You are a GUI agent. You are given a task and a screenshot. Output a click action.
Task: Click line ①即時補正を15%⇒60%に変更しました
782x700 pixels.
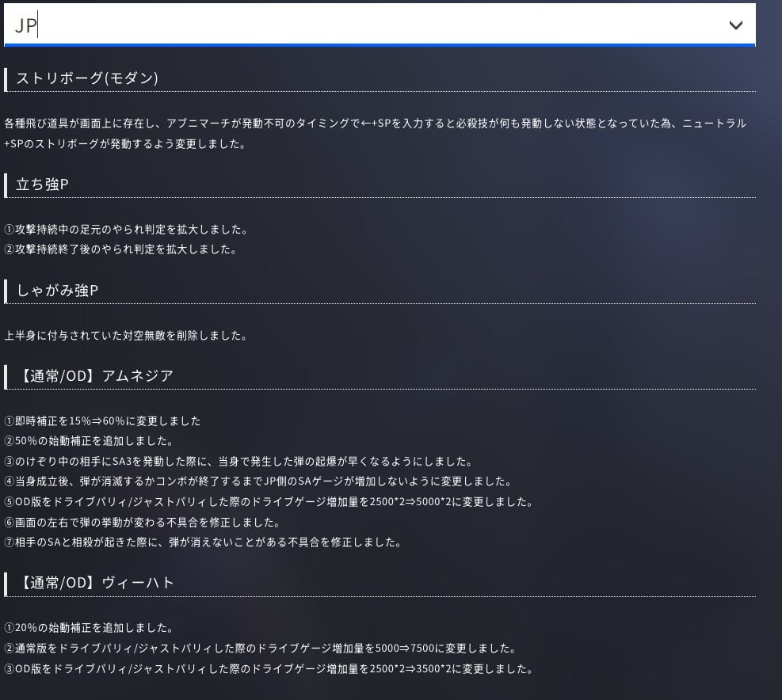[102, 420]
